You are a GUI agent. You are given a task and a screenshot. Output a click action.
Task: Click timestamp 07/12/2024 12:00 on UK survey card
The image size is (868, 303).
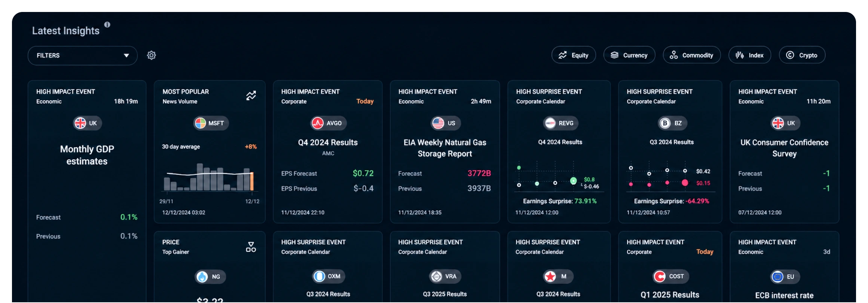click(x=759, y=212)
